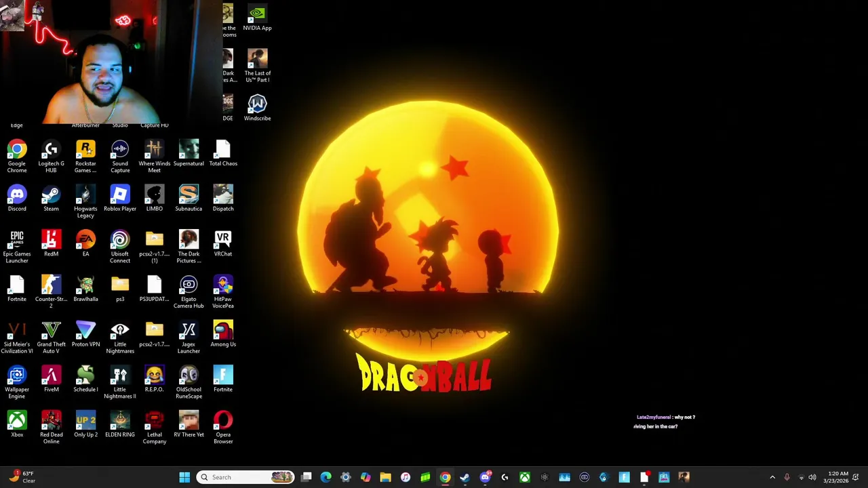Show hidden system tray icons
This screenshot has width=868, height=488.
coord(772,477)
